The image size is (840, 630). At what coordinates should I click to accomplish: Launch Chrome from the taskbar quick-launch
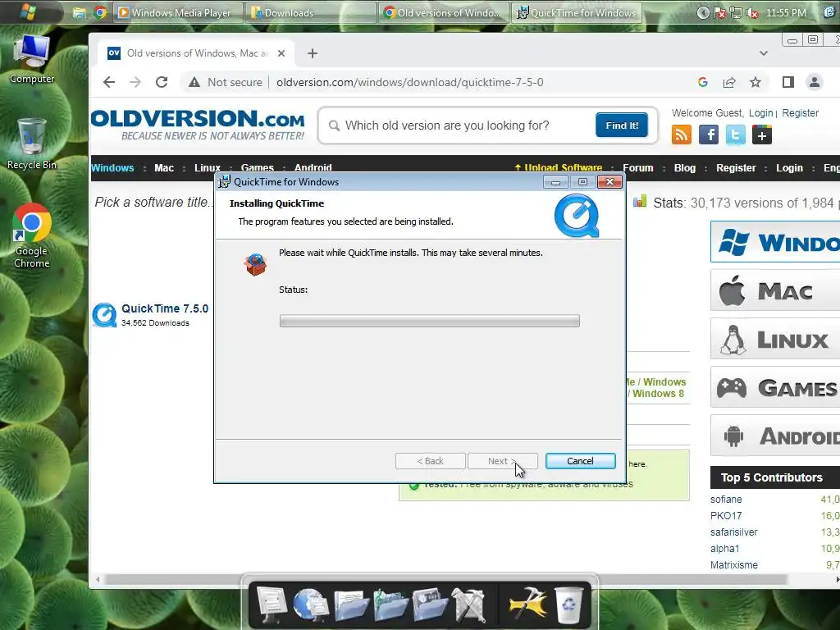pos(100,11)
